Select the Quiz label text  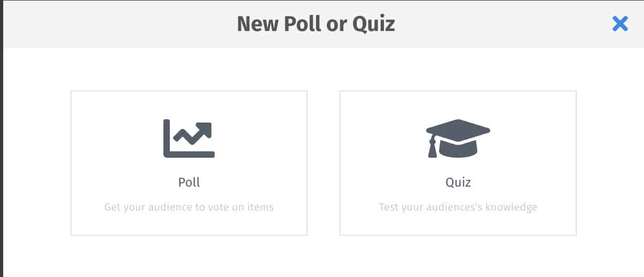pyautogui.click(x=458, y=182)
